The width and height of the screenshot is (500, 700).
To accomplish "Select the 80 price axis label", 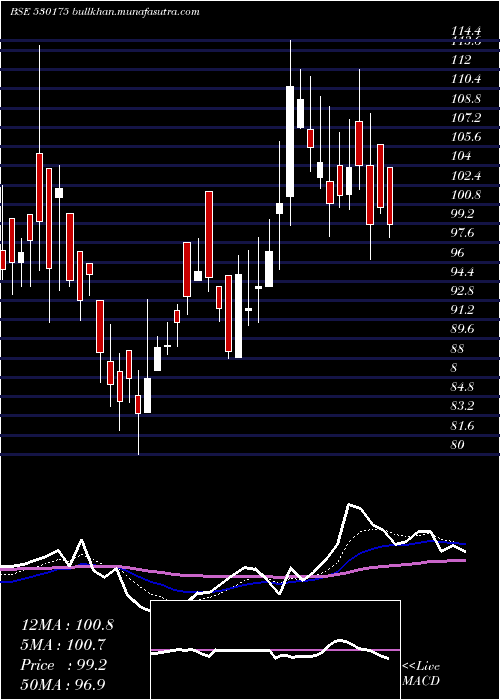I will pyautogui.click(x=458, y=445).
